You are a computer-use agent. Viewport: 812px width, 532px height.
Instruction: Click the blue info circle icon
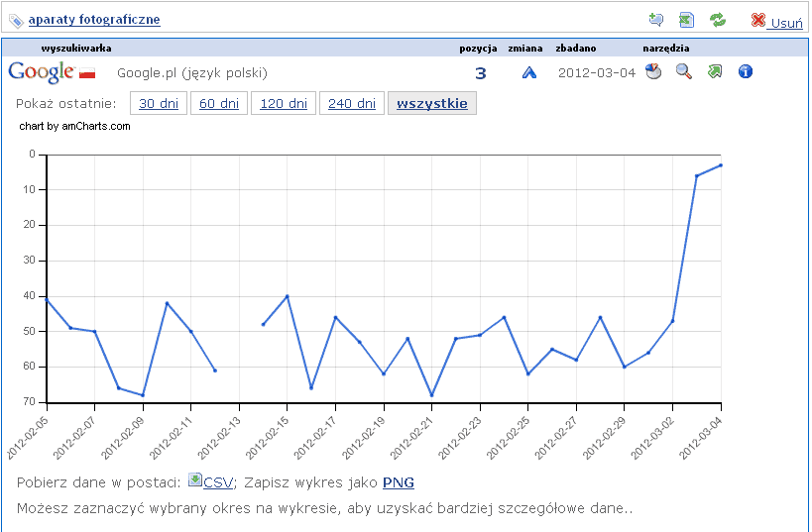746,71
